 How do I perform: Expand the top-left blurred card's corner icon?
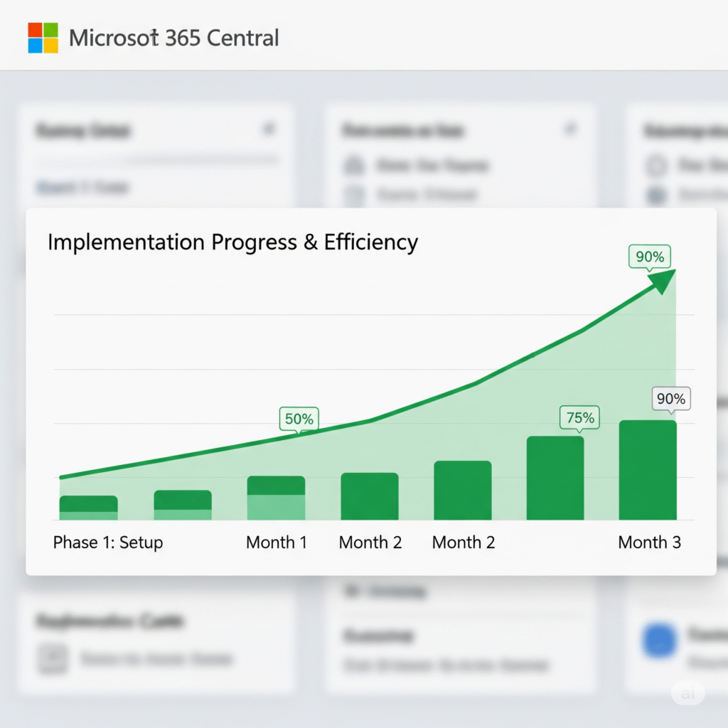[269, 129]
